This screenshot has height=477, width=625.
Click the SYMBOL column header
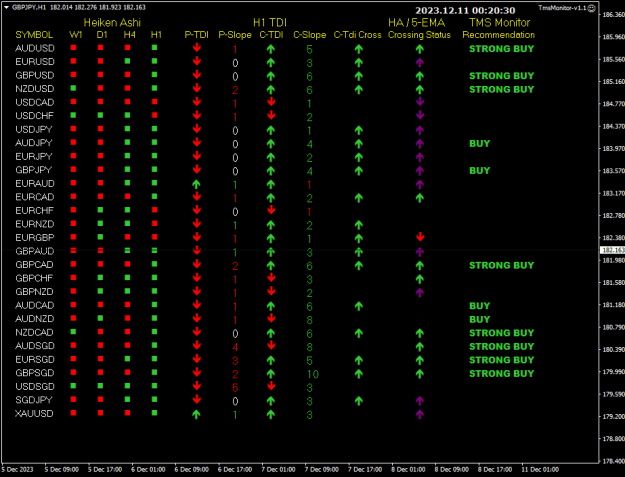(x=34, y=35)
